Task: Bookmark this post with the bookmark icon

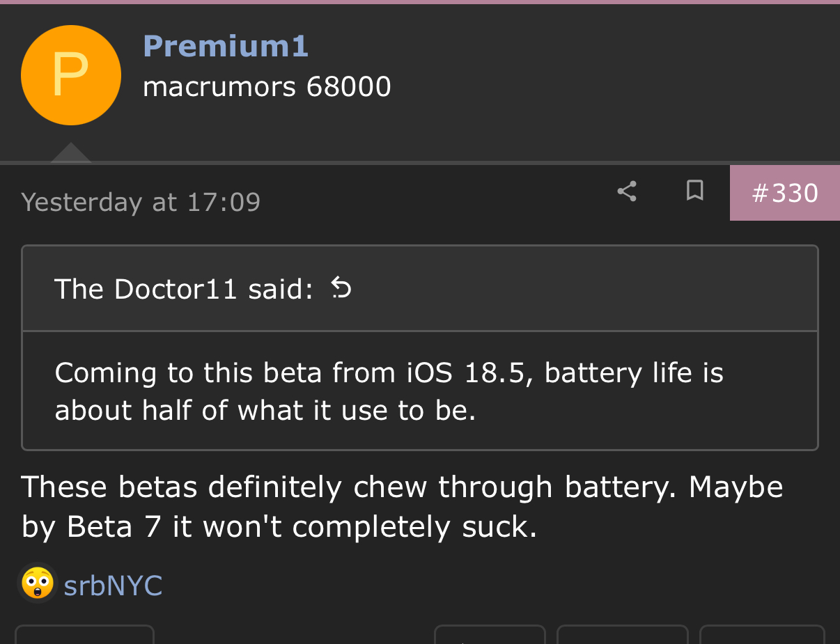Action: [694, 191]
